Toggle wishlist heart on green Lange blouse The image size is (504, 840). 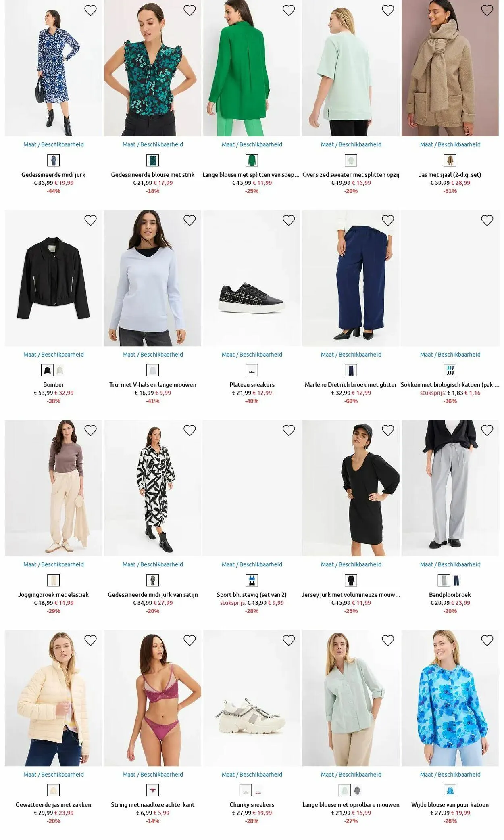pos(289,10)
